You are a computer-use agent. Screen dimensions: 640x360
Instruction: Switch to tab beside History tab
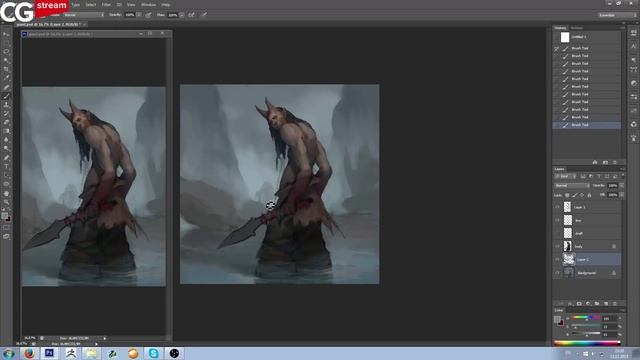click(577, 28)
